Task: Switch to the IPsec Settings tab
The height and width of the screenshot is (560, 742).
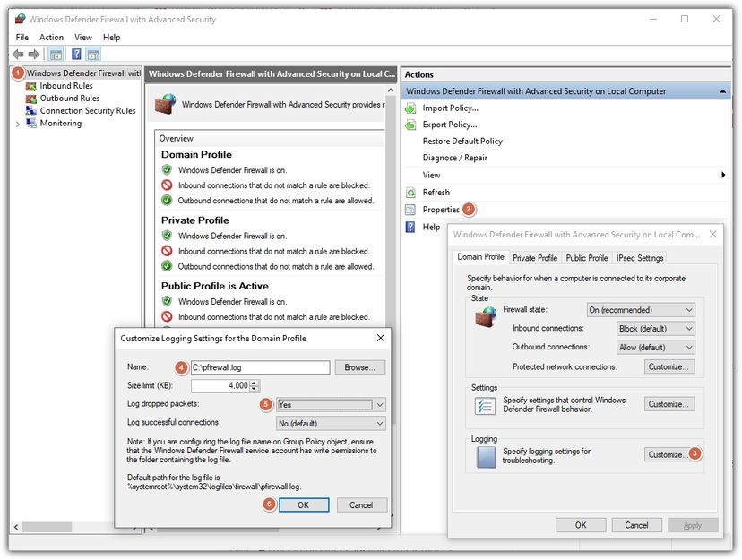Action: click(640, 258)
